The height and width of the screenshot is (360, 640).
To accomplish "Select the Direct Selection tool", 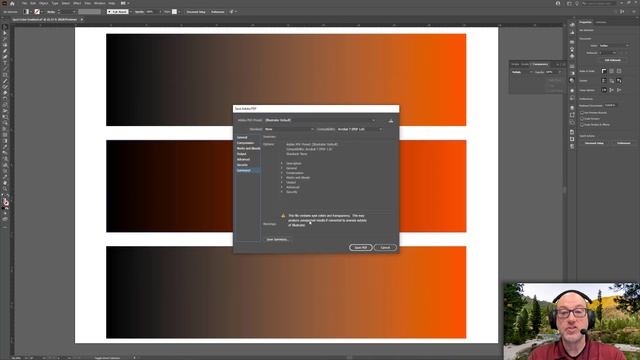I will pos(5,33).
